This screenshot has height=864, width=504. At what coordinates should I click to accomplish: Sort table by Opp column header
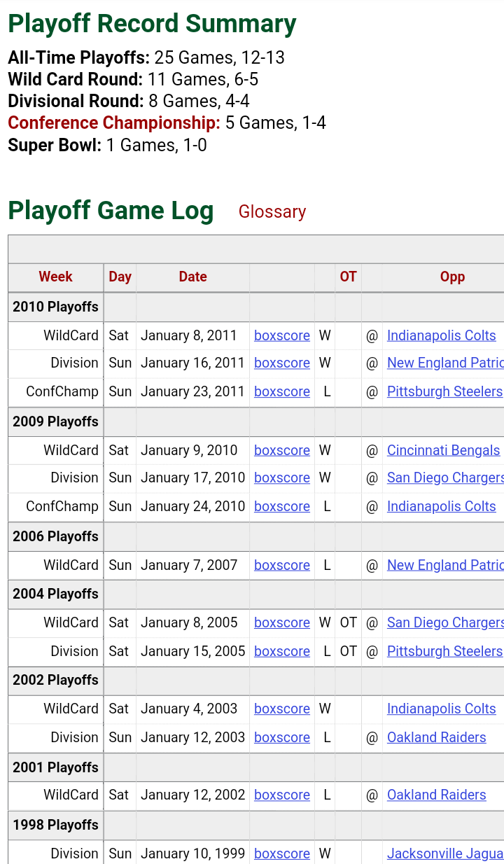click(452, 277)
